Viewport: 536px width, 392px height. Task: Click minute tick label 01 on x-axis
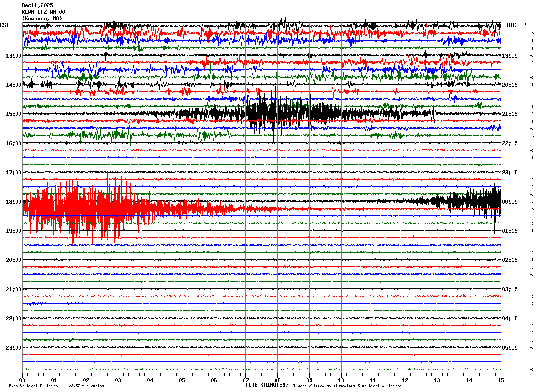click(54, 380)
